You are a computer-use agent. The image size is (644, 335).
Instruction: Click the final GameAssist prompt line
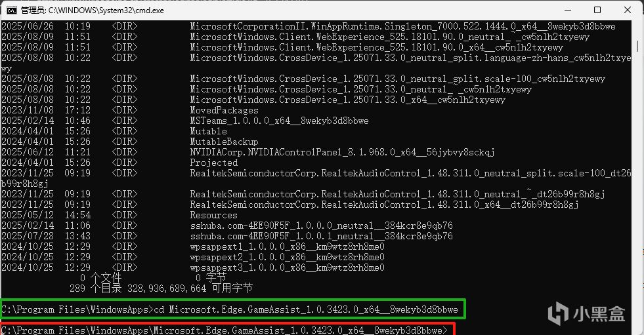coord(225,330)
